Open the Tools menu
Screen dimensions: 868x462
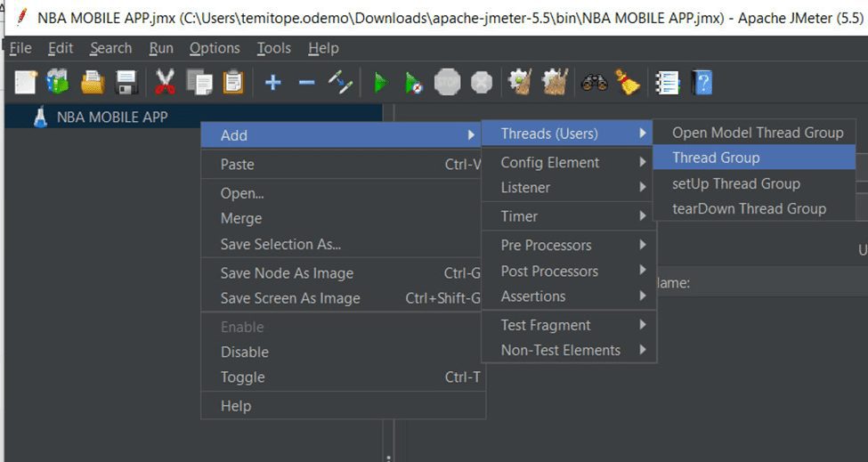(273, 49)
